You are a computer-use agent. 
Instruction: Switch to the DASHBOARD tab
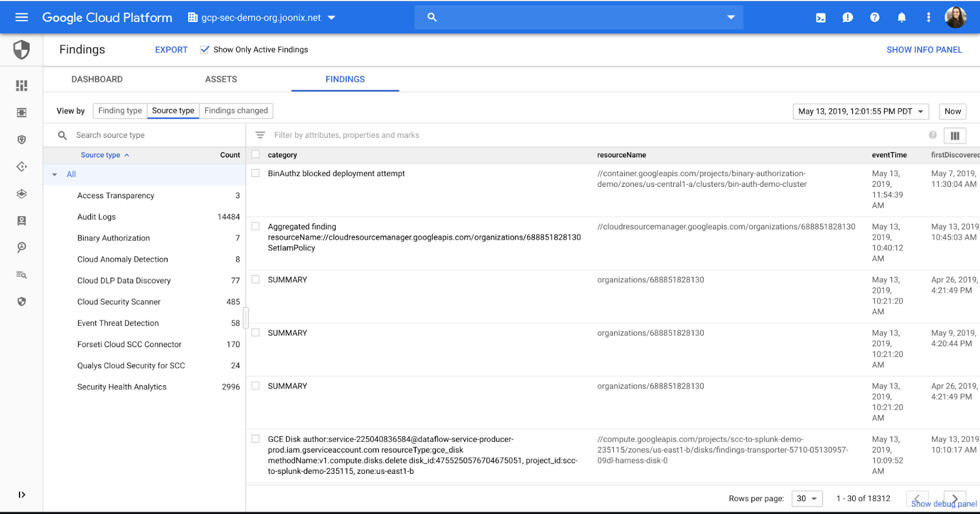pyautogui.click(x=97, y=79)
